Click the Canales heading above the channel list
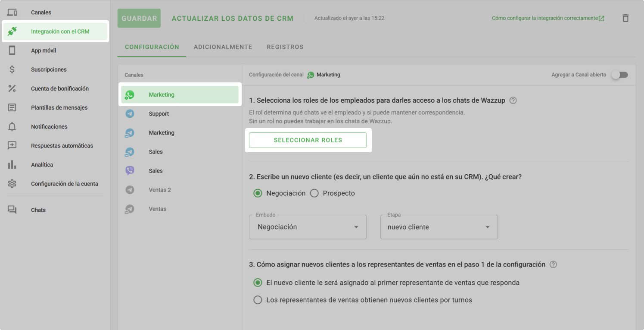 [x=134, y=75]
